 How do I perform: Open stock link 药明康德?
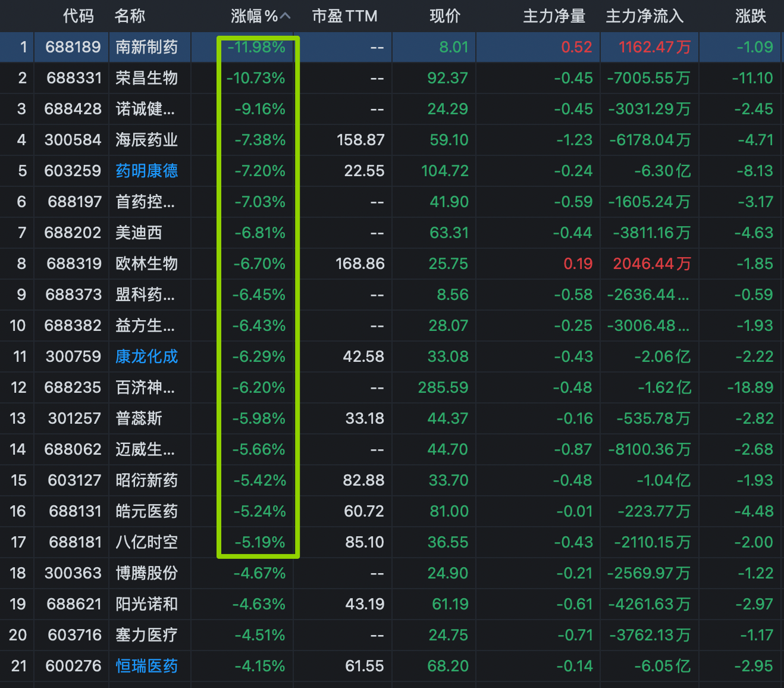click(x=147, y=171)
